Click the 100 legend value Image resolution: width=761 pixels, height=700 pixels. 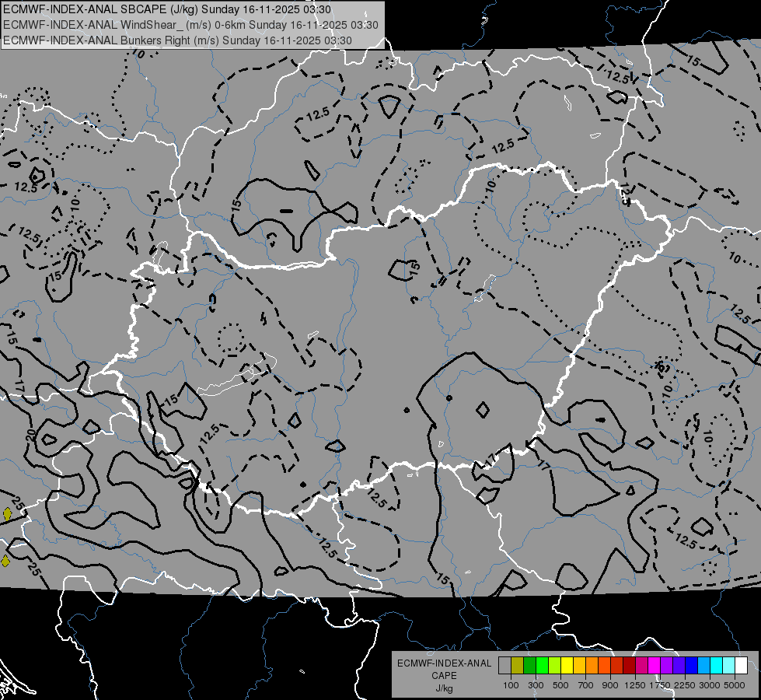pyautogui.click(x=511, y=685)
